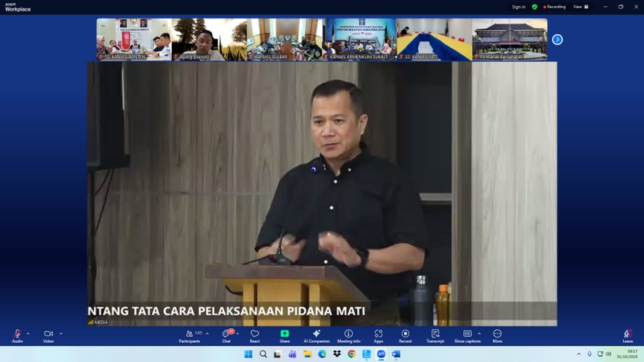Select the KANWIL SULBAR video thumbnail
Screen dimensions: 644x362
[284, 40]
